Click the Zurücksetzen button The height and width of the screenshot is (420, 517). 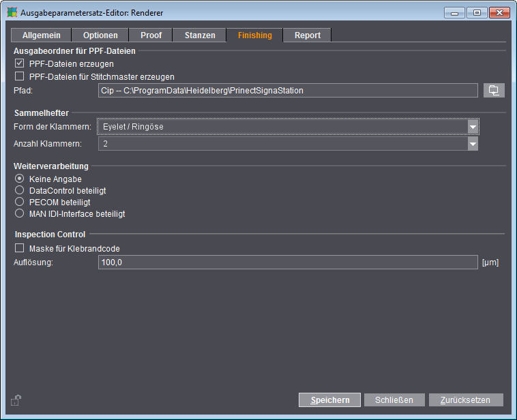coord(466,400)
